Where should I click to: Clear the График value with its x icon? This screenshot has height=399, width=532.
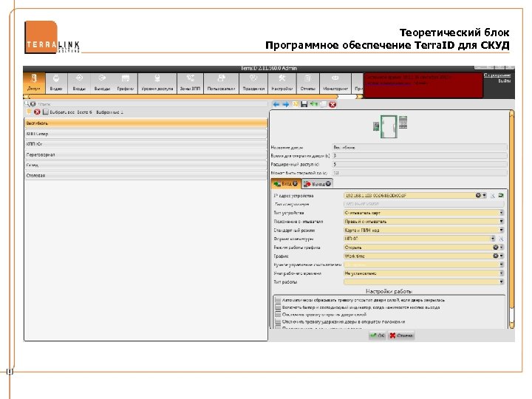click(x=496, y=256)
